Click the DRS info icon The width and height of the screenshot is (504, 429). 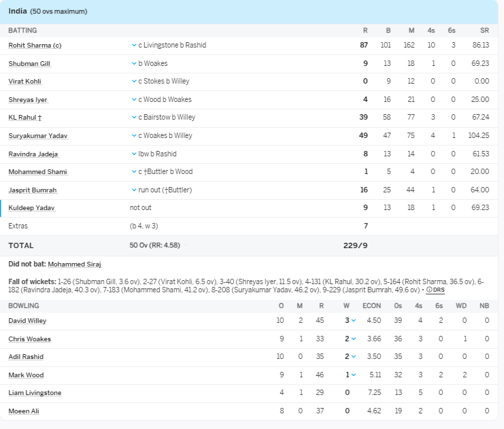pyautogui.click(x=429, y=290)
